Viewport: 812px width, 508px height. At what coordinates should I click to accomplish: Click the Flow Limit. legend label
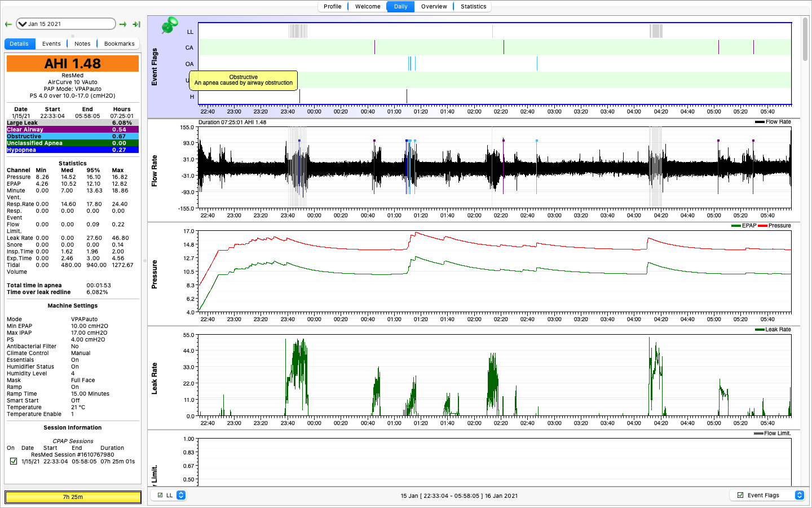pyautogui.click(x=777, y=433)
